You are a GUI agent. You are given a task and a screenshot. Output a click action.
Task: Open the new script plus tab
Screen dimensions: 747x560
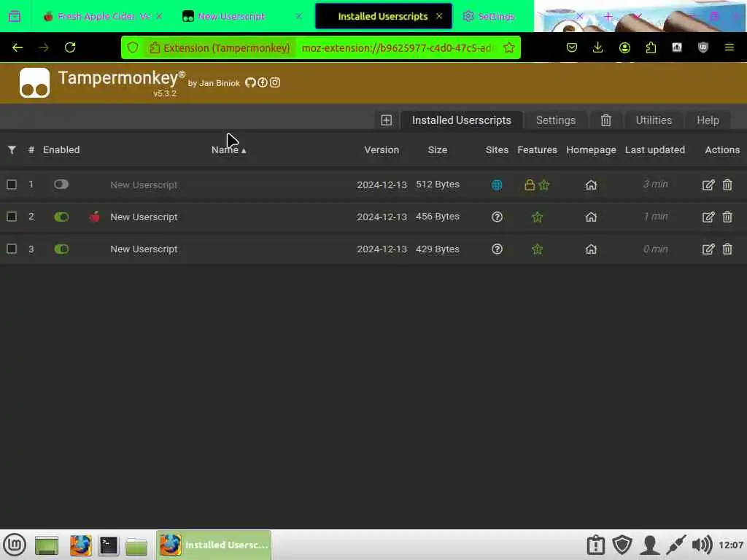[x=386, y=120]
